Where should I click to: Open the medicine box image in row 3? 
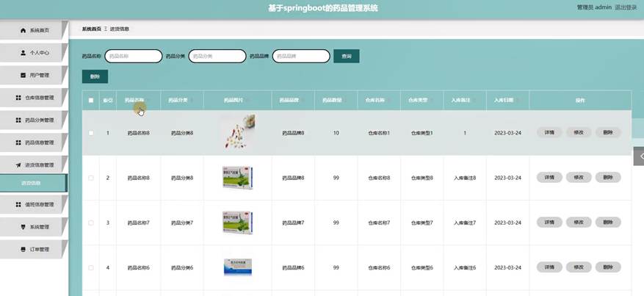[238, 222]
